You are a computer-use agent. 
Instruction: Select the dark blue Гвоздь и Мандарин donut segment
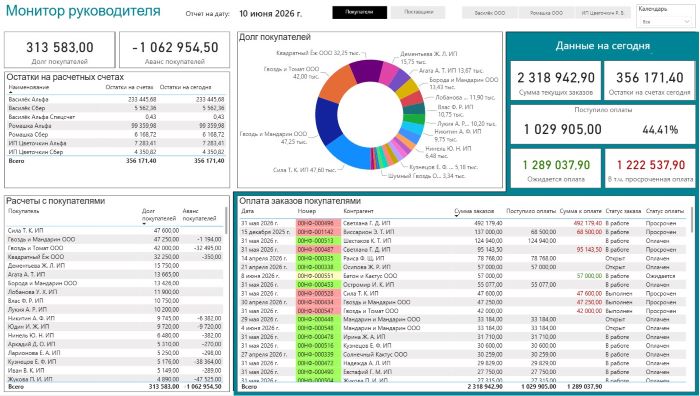[329, 121]
